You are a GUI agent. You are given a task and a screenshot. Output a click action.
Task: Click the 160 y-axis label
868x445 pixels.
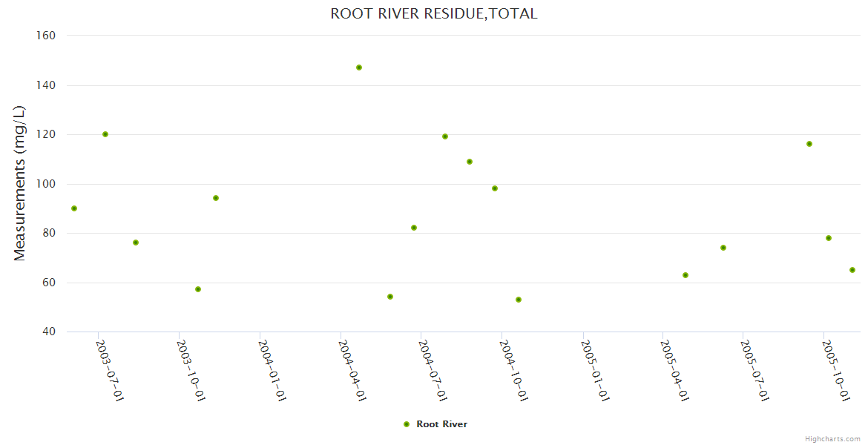(x=47, y=35)
